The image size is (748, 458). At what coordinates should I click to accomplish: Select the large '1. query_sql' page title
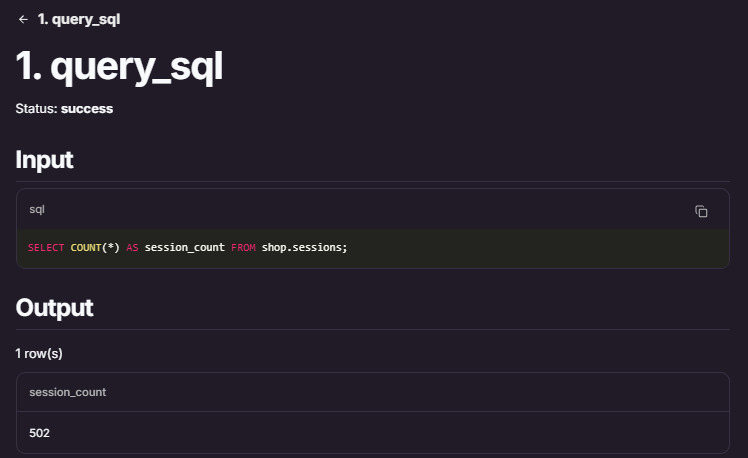point(119,67)
